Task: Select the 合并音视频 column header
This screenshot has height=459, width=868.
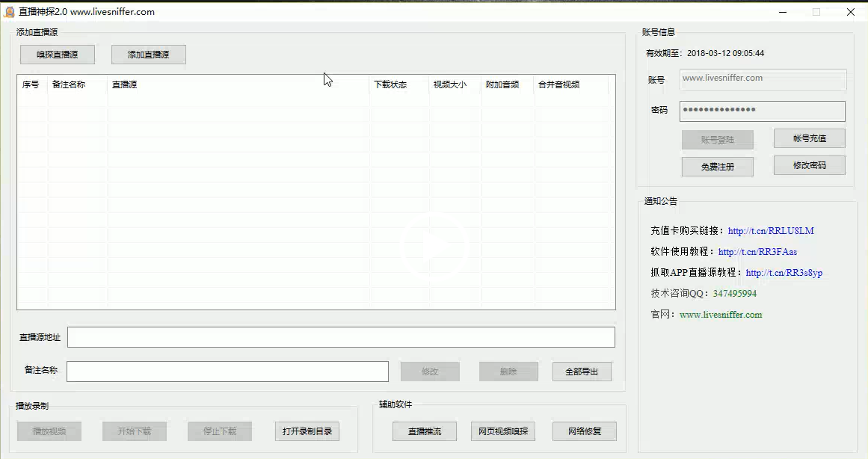Action: [x=570, y=84]
